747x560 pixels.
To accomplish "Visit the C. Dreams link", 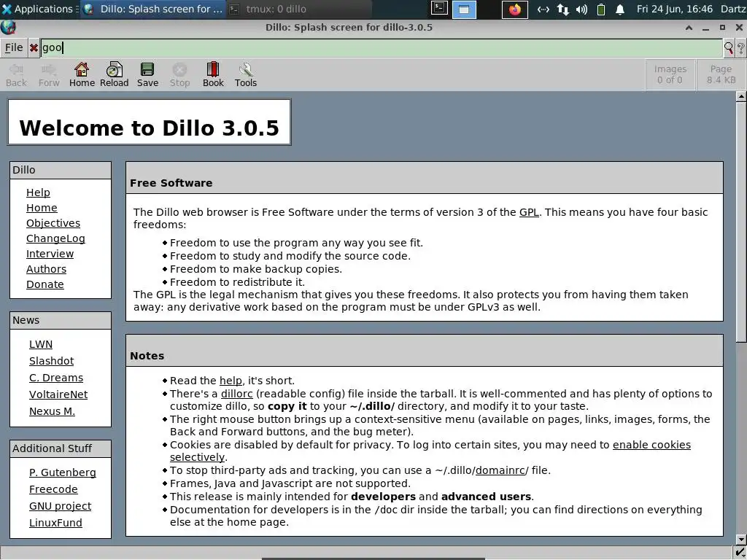I will [55, 378].
